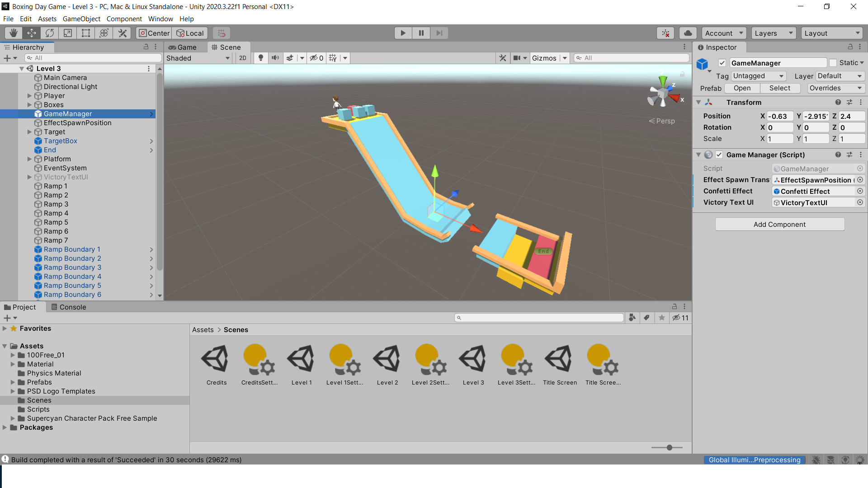Activate the Scale tool
This screenshot has width=868, height=488.
click(x=67, y=33)
